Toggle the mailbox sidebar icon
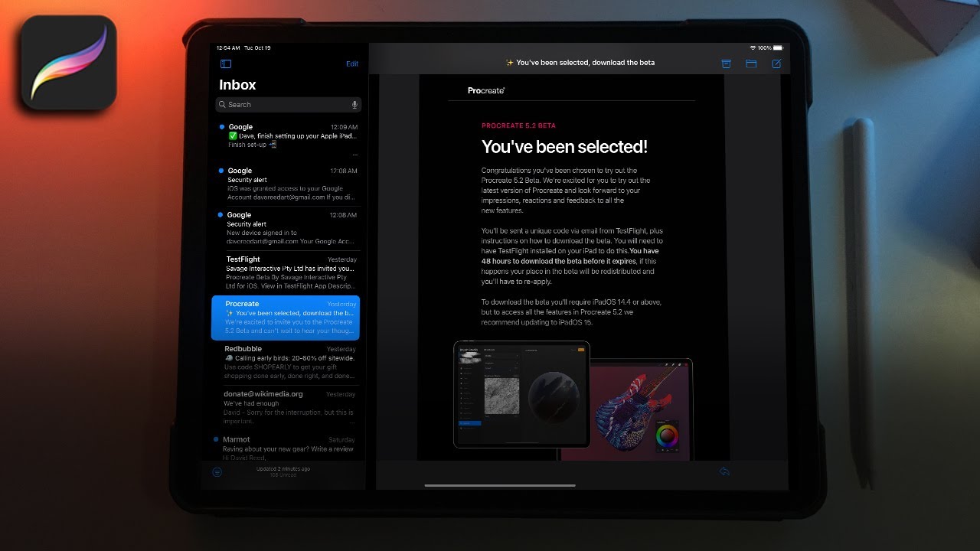980x551 pixels. pos(225,64)
